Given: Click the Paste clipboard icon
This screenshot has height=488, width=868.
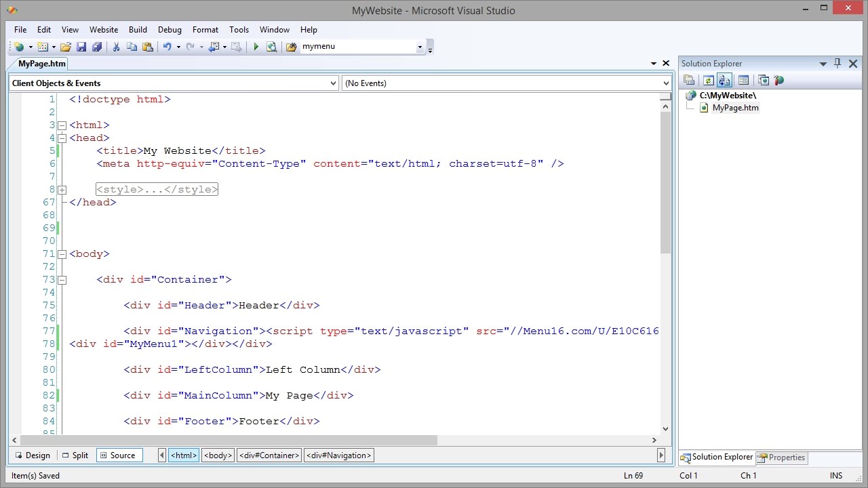Looking at the screenshot, I should pos(147,47).
